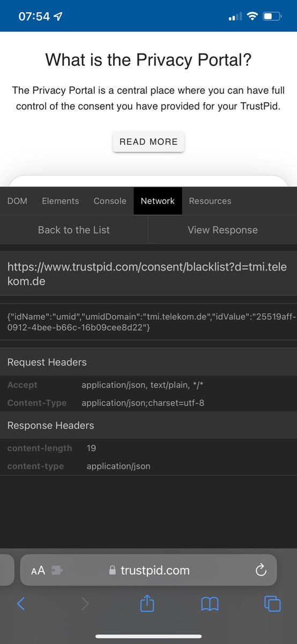Tap the Safari forward arrow icon
The image size is (297, 644).
click(85, 604)
